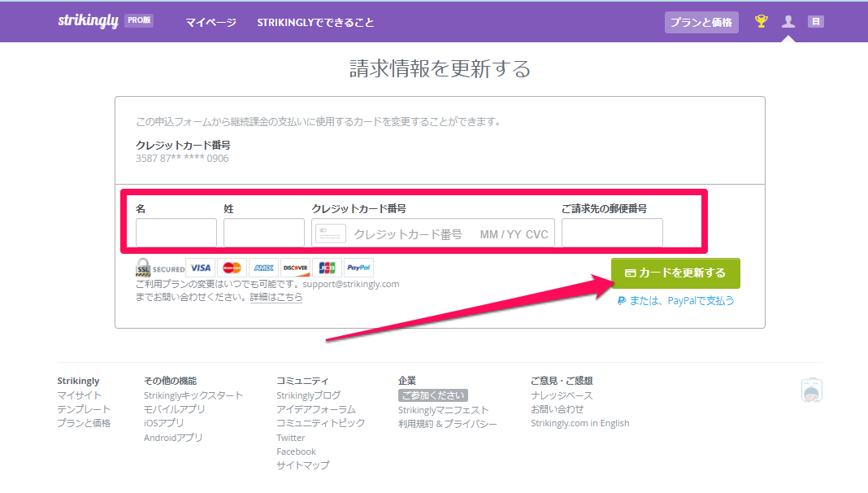This screenshot has width=868, height=493.
Task: Click the プランと価格 header button
Action: coord(701,22)
